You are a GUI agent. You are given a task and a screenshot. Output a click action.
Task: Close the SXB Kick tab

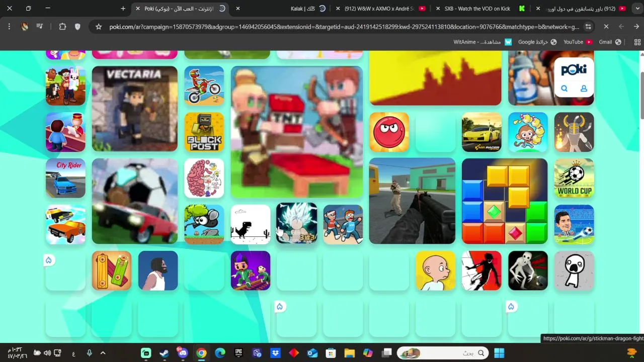pyautogui.click(x=438, y=9)
